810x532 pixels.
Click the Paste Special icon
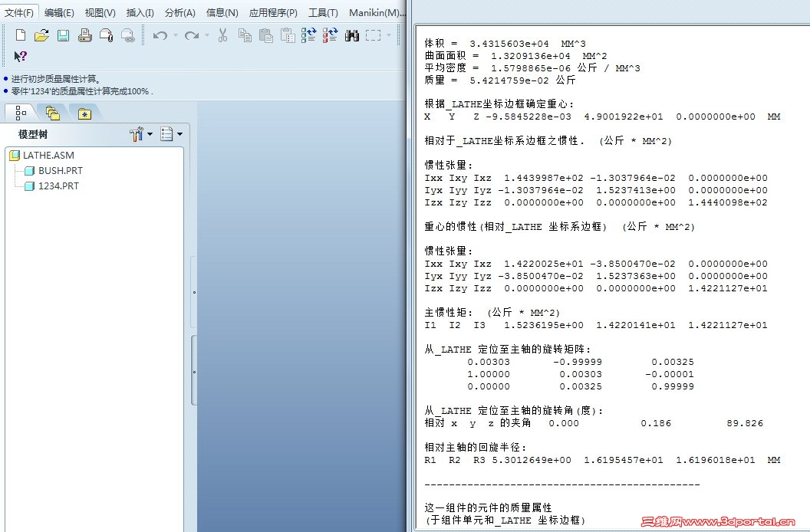click(287, 35)
